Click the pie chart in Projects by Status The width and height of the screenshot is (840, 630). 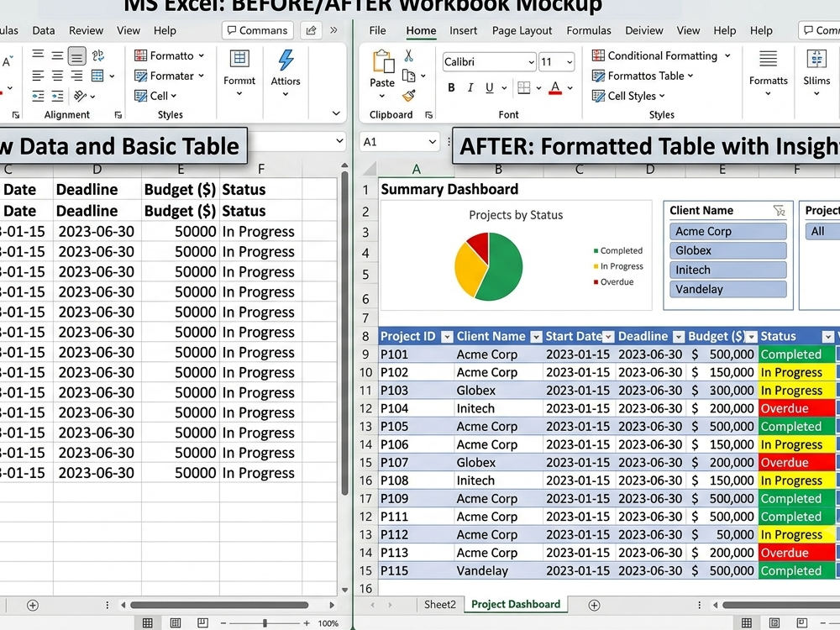(489, 266)
